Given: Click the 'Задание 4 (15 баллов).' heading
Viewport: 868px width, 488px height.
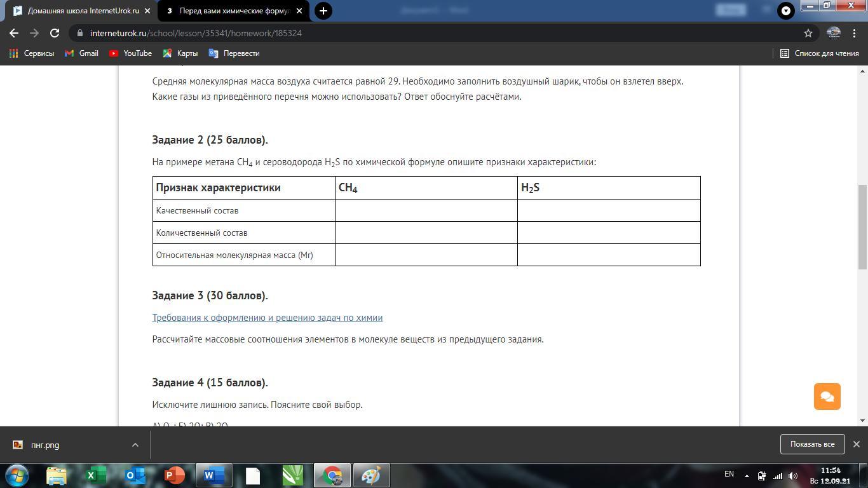Looking at the screenshot, I should (x=210, y=383).
